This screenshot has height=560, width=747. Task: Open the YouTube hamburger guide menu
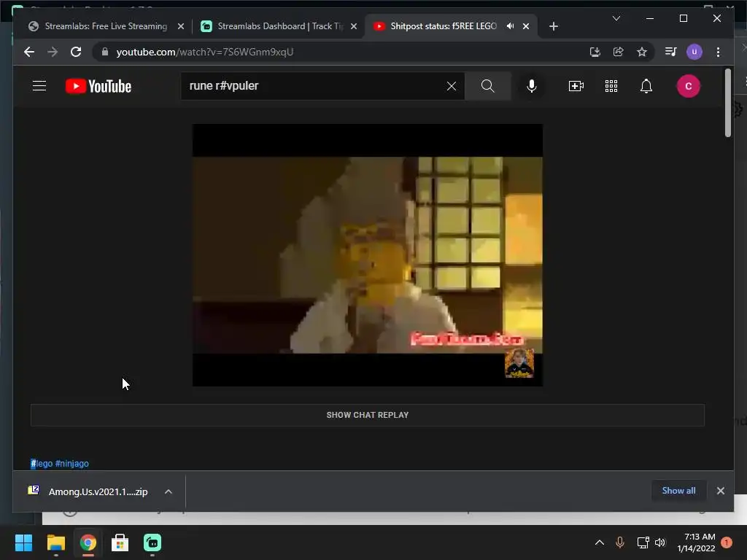[x=39, y=86]
